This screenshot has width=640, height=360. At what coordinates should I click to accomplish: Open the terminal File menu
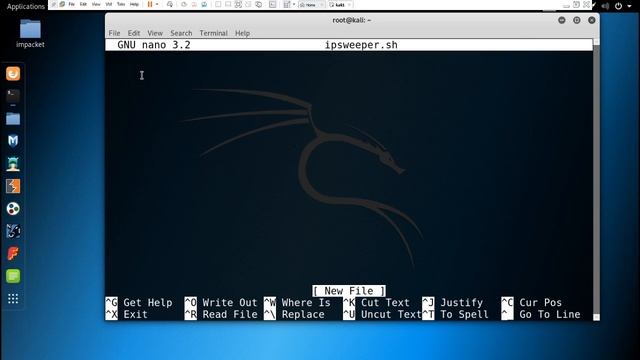114,33
